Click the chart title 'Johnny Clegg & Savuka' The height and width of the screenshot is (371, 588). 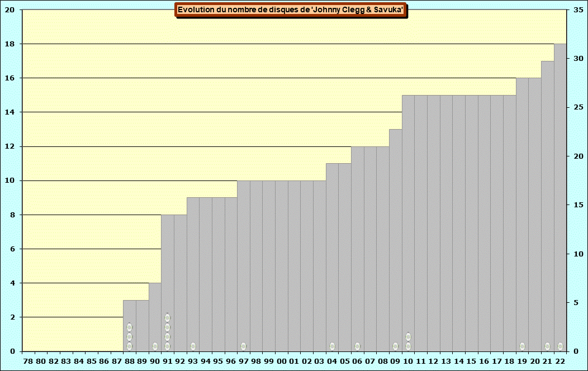click(x=291, y=10)
